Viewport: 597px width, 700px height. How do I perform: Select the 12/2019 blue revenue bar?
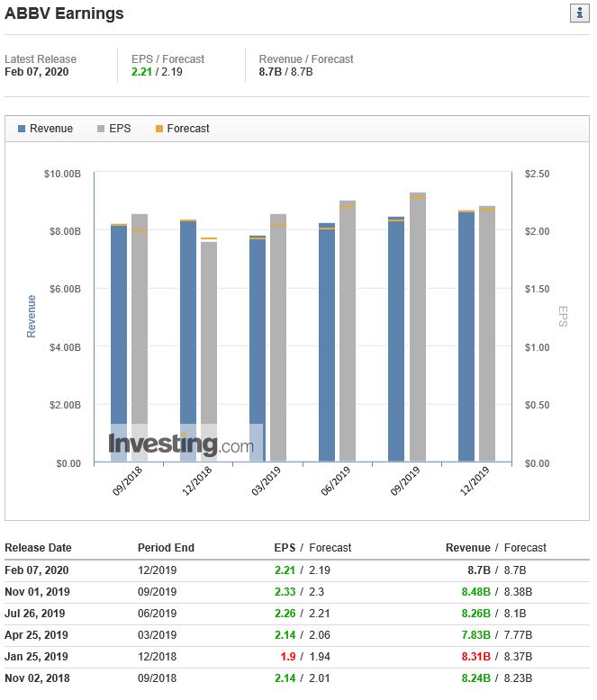466,337
